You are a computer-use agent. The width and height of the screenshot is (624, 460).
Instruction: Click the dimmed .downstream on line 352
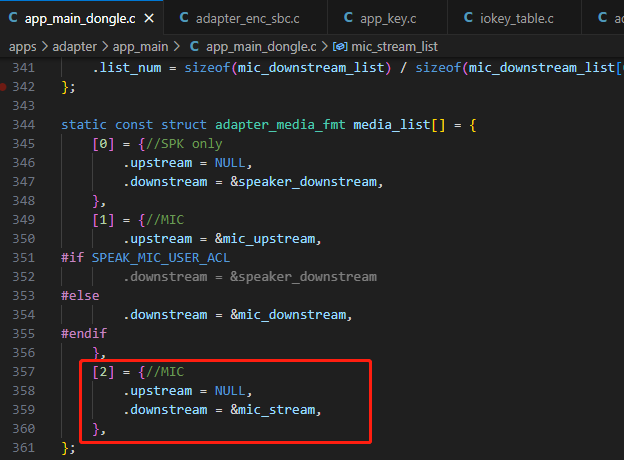(165, 277)
